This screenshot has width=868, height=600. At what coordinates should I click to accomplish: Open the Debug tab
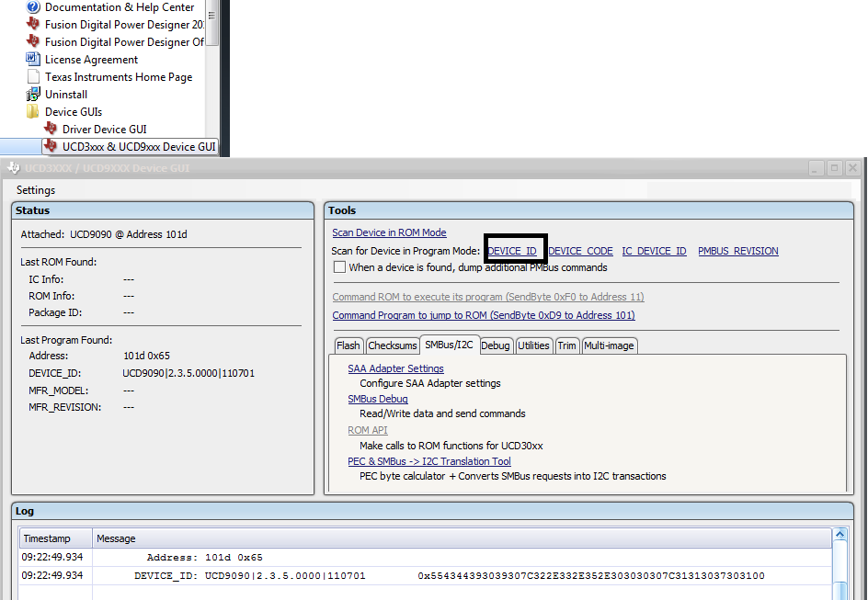click(495, 345)
